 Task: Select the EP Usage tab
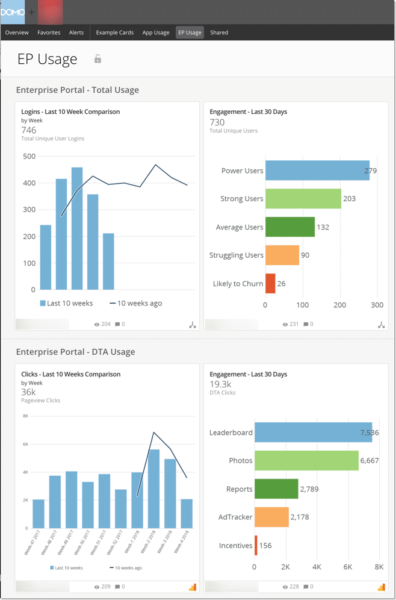190,33
